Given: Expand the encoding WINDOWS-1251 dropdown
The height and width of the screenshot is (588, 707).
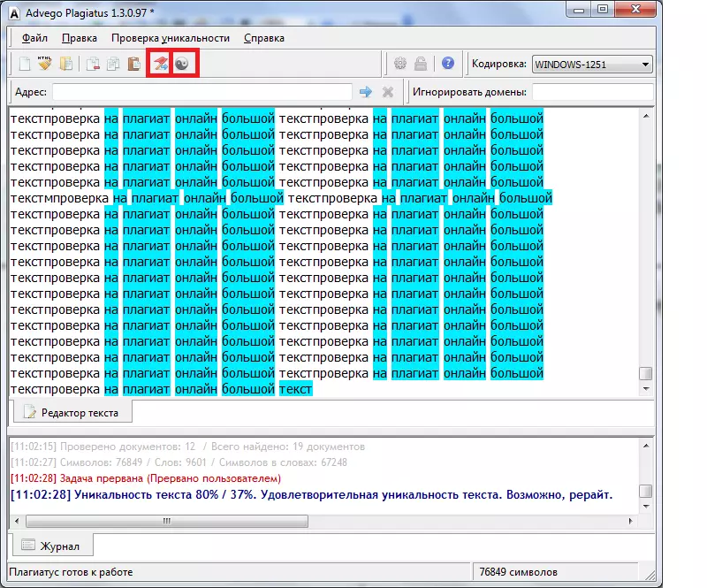Looking at the screenshot, I should (x=646, y=64).
